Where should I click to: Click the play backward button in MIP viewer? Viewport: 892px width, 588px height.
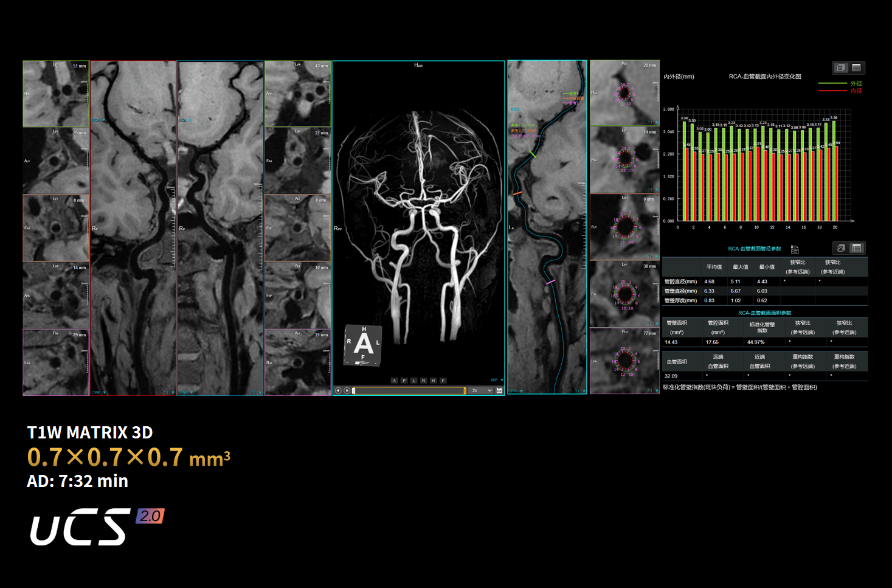[338, 390]
